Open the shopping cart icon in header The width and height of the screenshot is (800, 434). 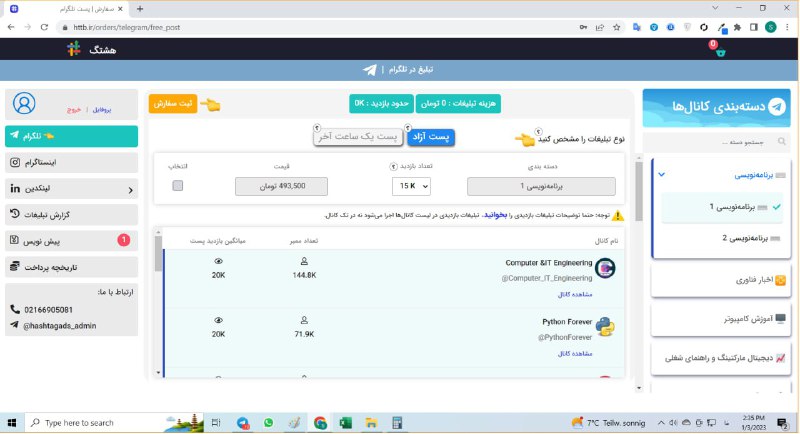720,52
